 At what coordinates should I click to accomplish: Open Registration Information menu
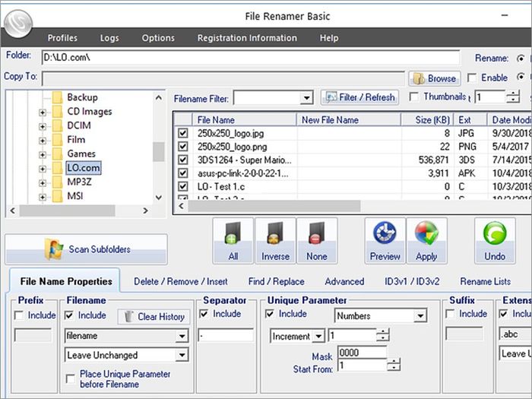pyautogui.click(x=247, y=38)
